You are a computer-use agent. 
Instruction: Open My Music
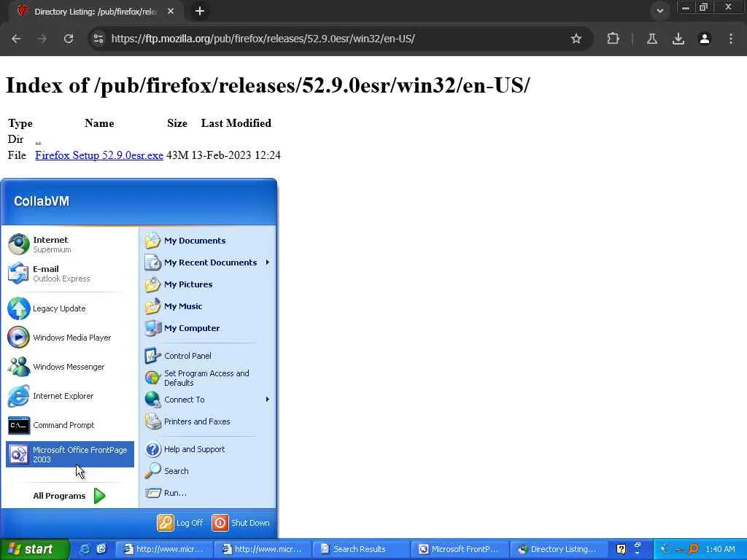[x=208, y=306]
